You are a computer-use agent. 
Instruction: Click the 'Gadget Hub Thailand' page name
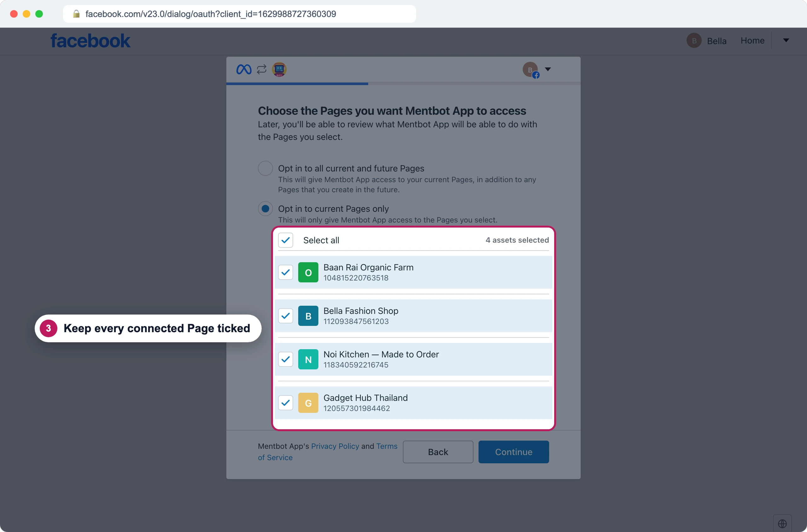(365, 398)
